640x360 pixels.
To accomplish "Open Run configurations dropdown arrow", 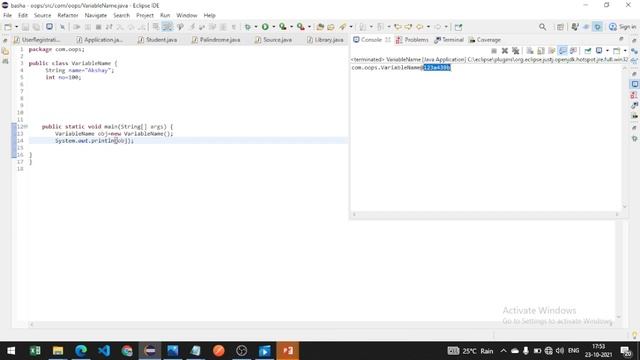I will [x=273, y=27].
